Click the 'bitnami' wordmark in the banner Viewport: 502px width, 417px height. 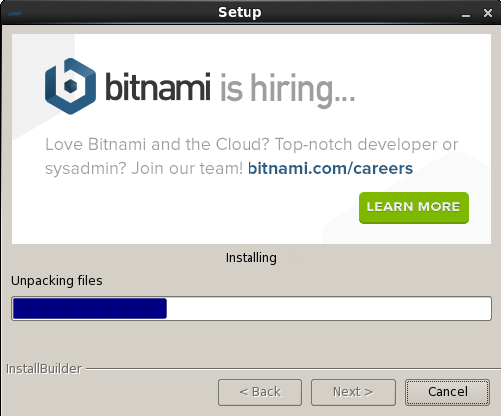158,87
